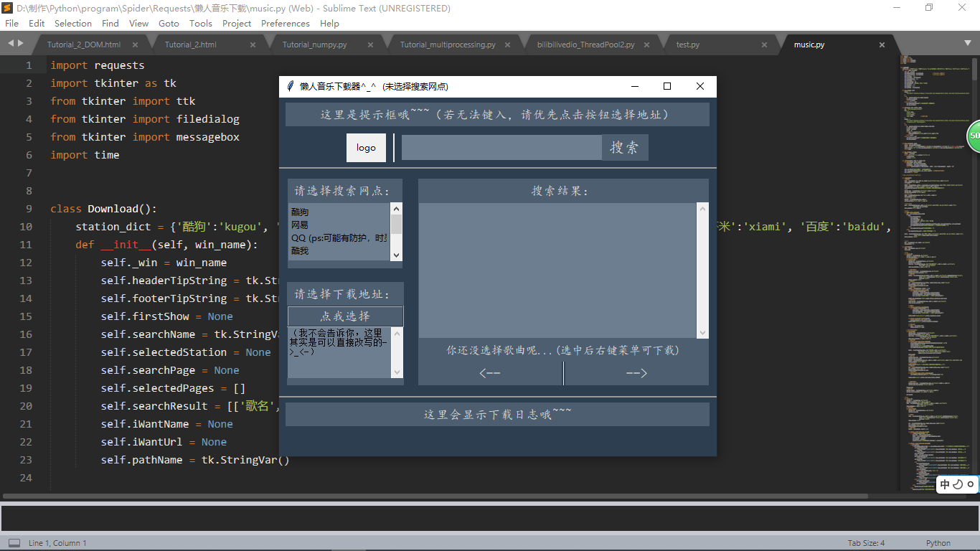Go to previous results page <--
Viewport: 980px width, 551px height.
click(490, 373)
